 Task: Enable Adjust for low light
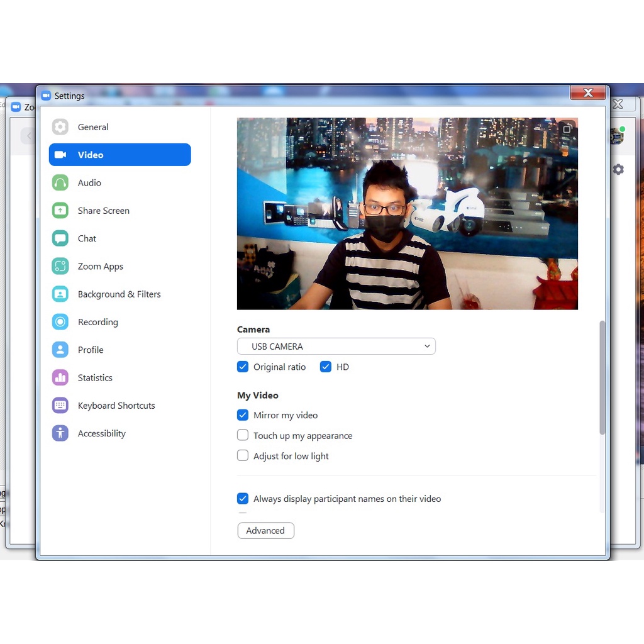pyautogui.click(x=243, y=456)
